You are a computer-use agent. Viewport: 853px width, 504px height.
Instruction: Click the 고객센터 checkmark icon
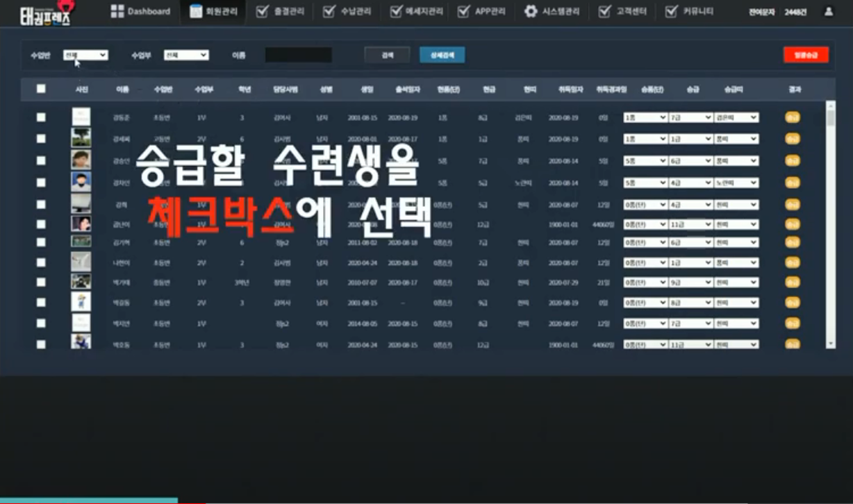pyautogui.click(x=604, y=11)
